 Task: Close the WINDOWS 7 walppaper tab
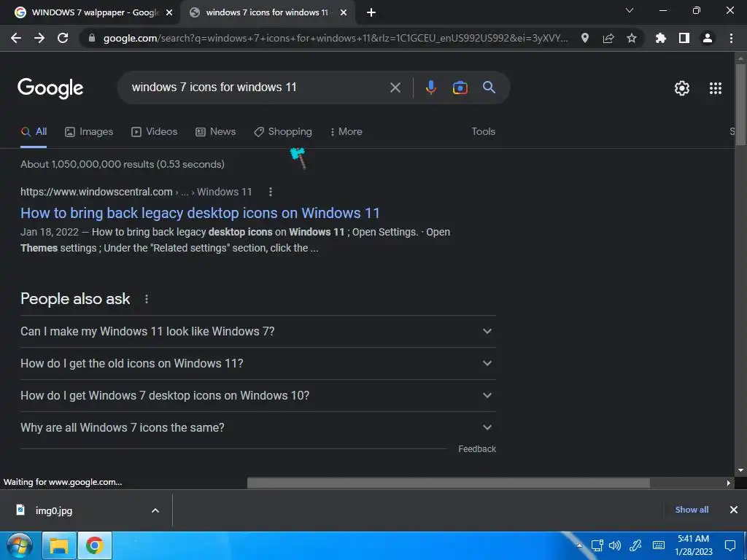tap(169, 12)
